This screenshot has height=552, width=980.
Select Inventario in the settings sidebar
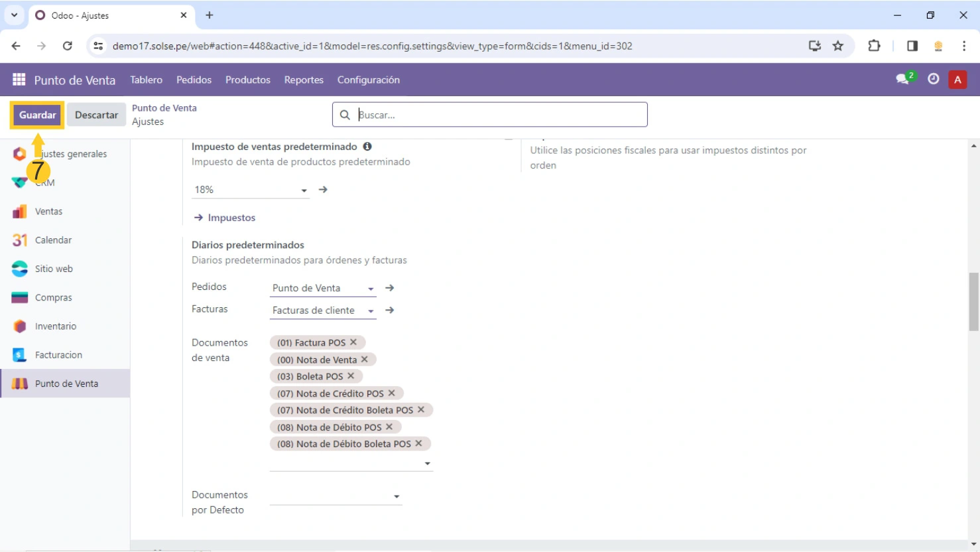point(55,326)
